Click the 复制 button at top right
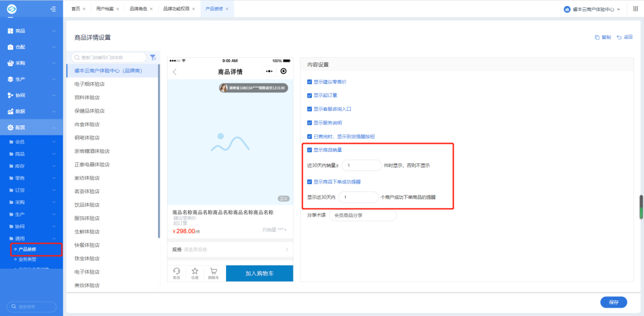The width and height of the screenshot is (644, 316). click(603, 38)
